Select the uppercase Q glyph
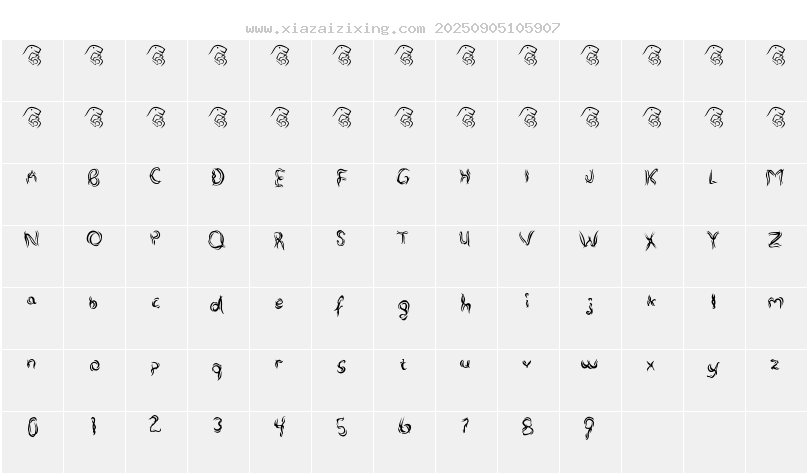This screenshot has height=476, width=808. (217, 240)
